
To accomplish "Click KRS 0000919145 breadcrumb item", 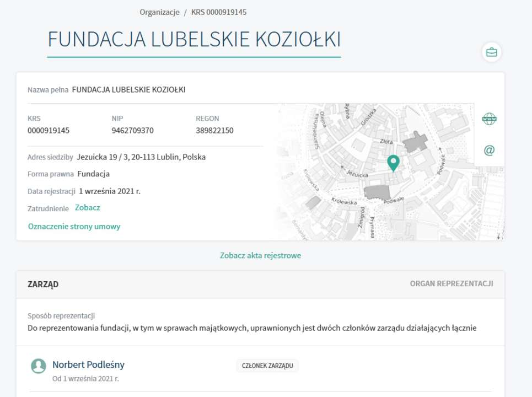I will (x=218, y=12).
